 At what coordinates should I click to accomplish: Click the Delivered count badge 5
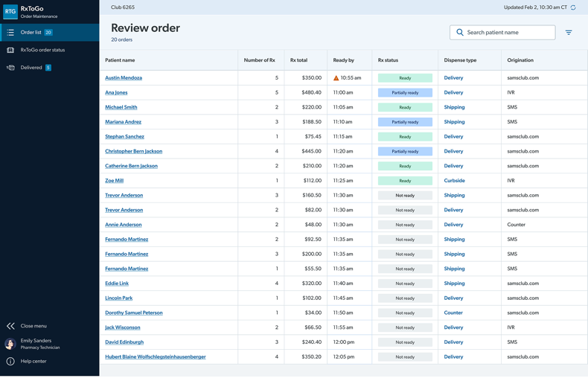click(x=48, y=68)
